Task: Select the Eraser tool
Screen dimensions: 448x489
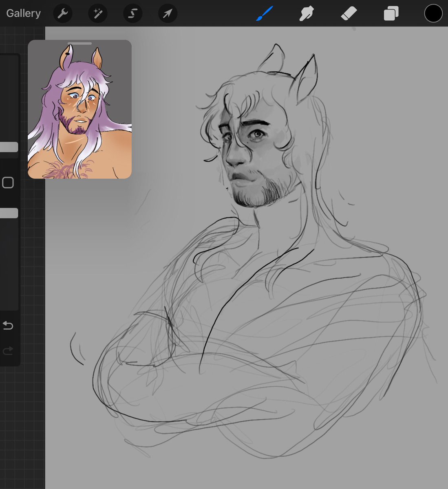Action: point(349,14)
